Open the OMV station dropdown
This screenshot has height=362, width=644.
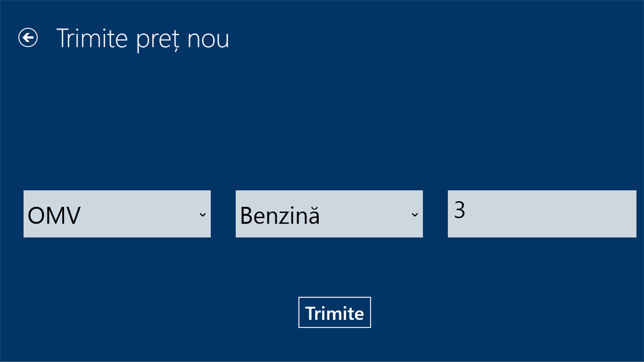tap(117, 214)
